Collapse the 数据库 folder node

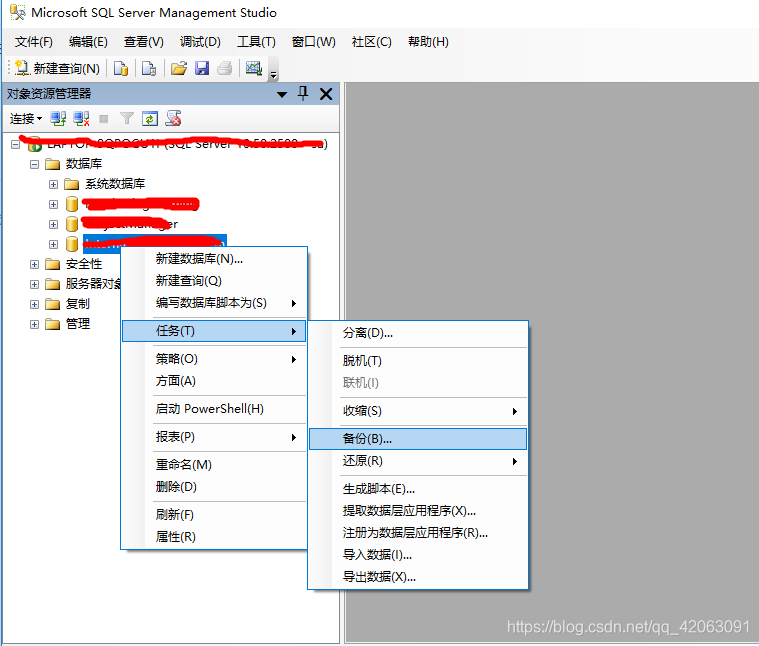coord(34,165)
